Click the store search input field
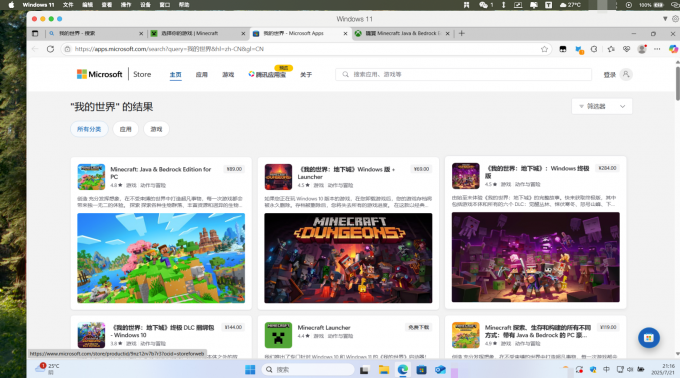The height and width of the screenshot is (378, 680). point(463,75)
